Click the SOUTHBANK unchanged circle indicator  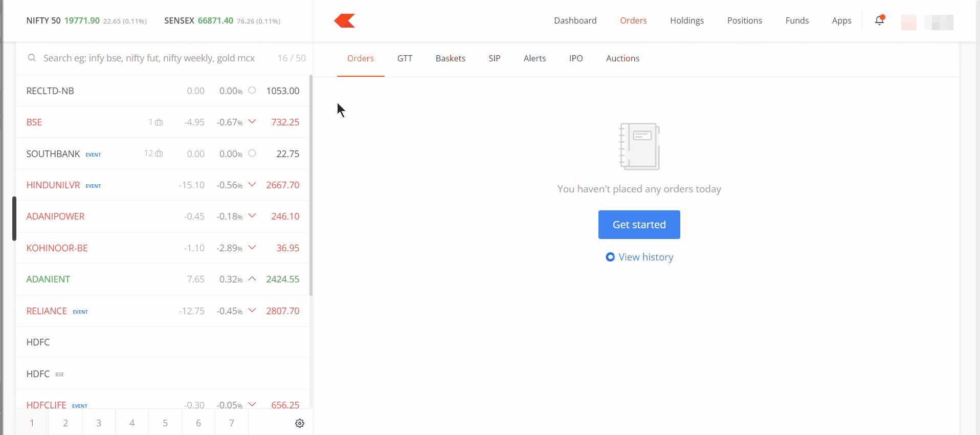pos(252,154)
